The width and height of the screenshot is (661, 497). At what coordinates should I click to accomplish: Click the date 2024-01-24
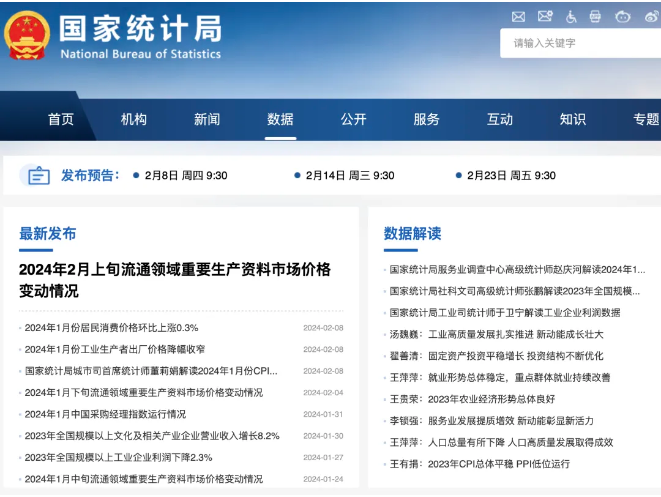(323, 479)
